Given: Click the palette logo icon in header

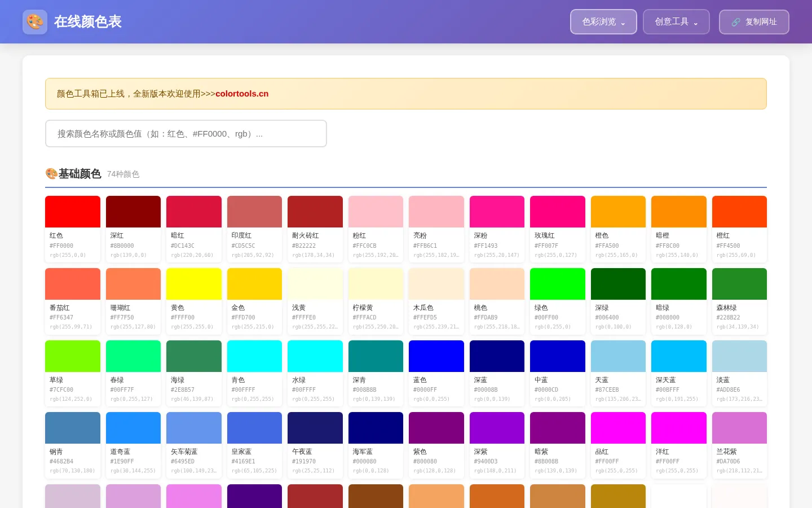Looking at the screenshot, I should [35, 22].
